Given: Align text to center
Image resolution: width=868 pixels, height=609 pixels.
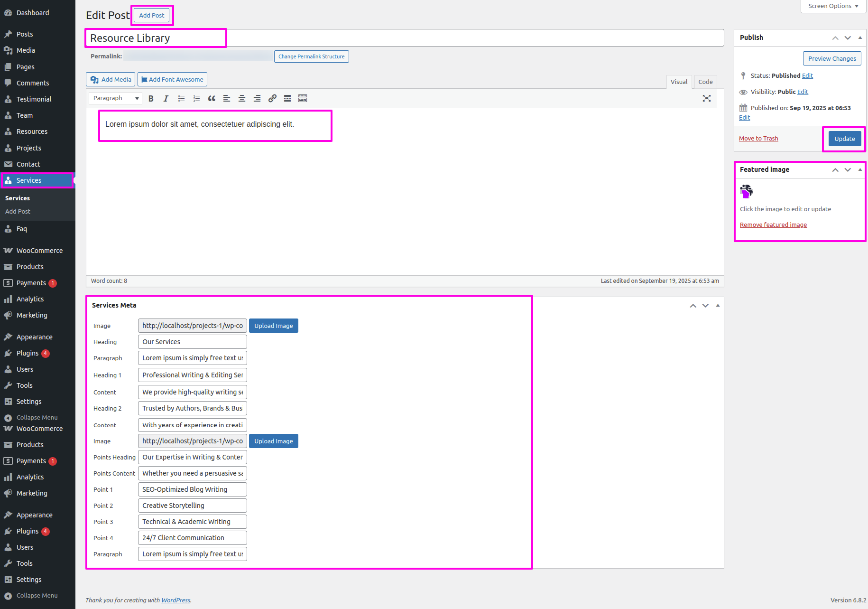Looking at the screenshot, I should (242, 98).
